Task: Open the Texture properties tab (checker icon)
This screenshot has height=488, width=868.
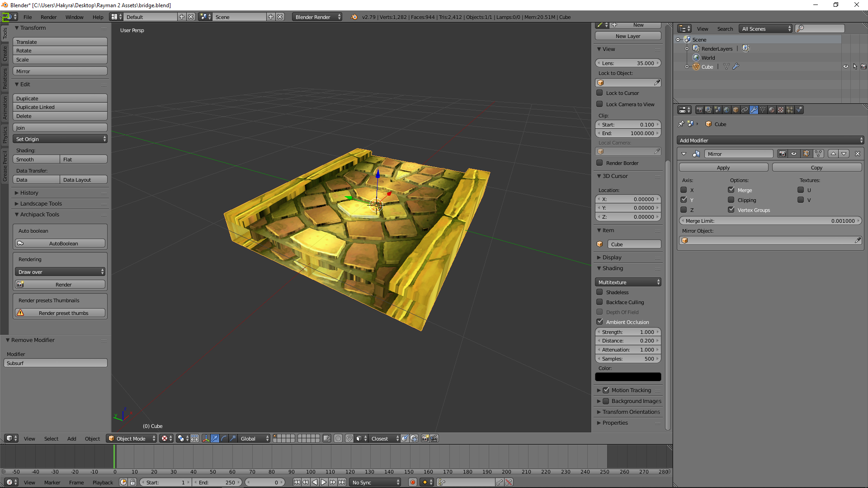Action: [x=781, y=110]
